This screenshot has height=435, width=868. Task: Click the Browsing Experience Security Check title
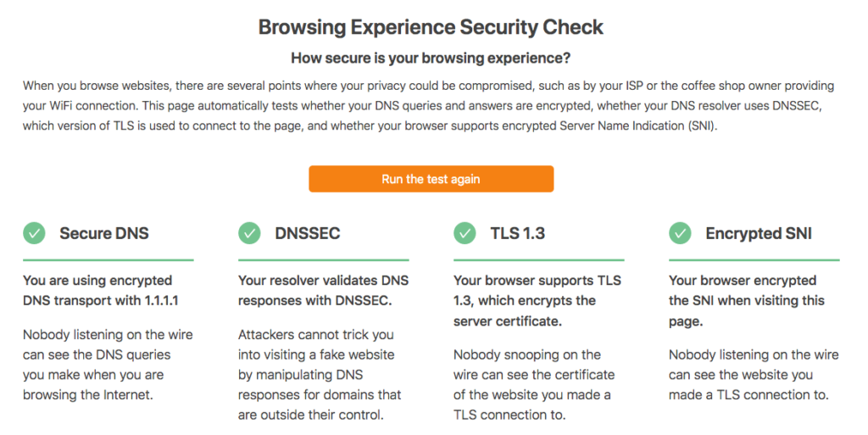(x=431, y=27)
